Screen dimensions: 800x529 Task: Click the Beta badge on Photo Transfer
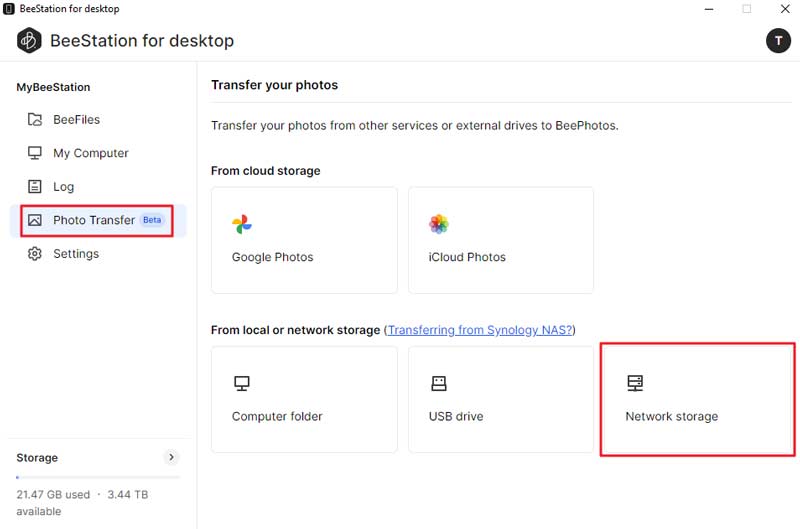(x=152, y=220)
